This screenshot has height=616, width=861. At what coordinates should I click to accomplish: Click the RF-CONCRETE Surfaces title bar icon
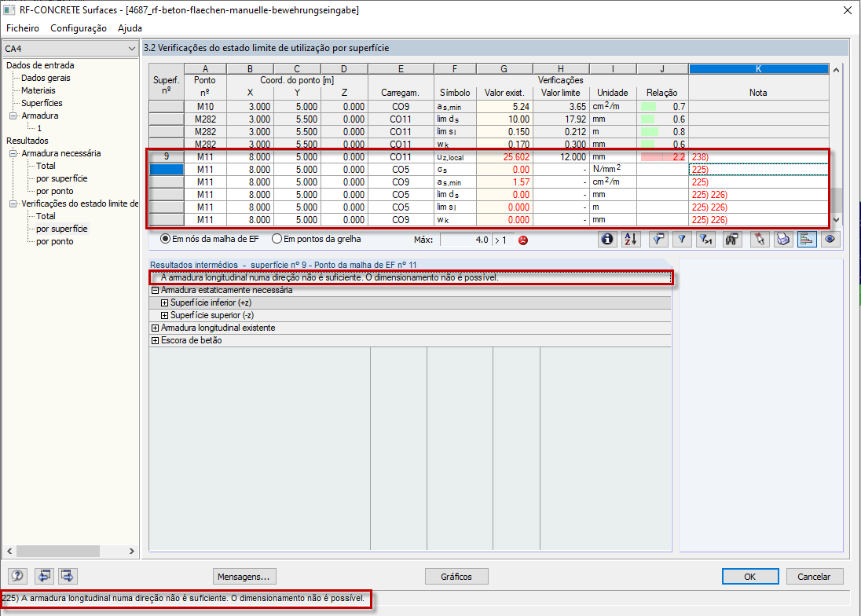click(9, 10)
